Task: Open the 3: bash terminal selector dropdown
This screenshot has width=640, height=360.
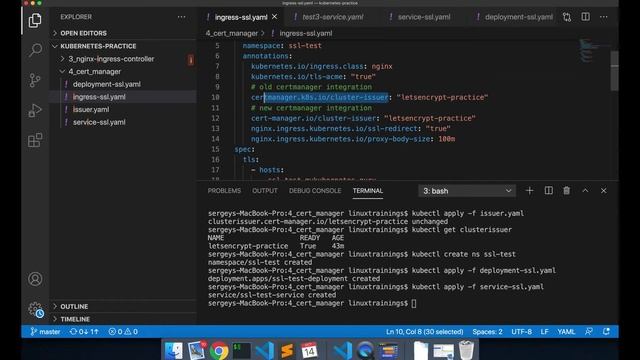Action: coord(467,191)
